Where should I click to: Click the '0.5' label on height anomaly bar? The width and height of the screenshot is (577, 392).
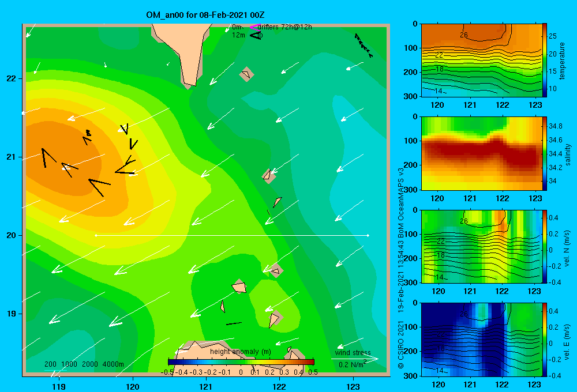[313, 372]
